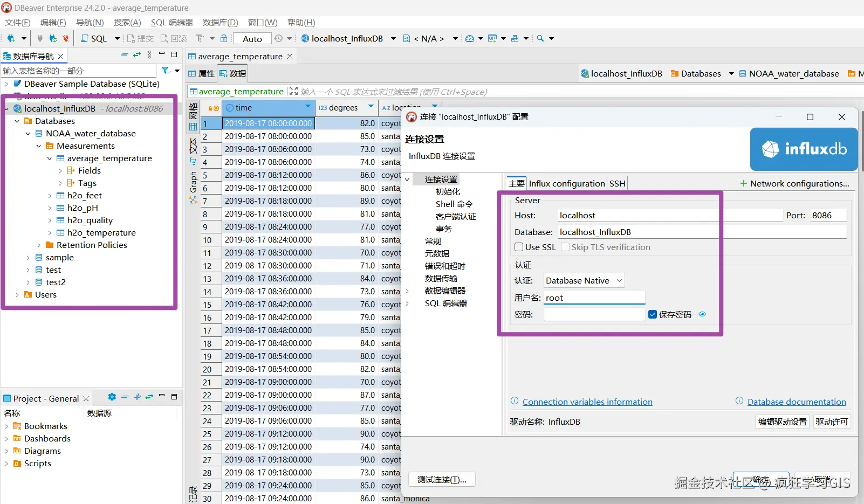This screenshot has height=504, width=864.
Task: Click the 回滚 rollback toolbar button
Action: 174,38
